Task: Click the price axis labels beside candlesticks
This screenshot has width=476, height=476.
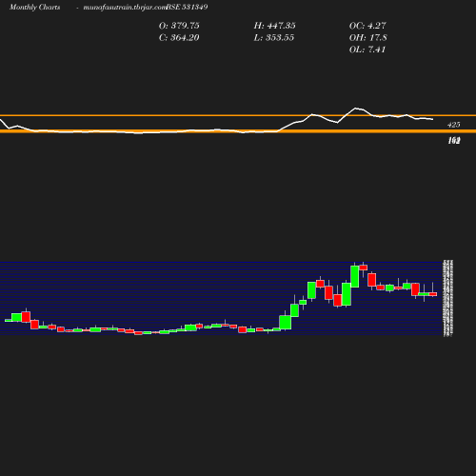Action: coord(448,298)
